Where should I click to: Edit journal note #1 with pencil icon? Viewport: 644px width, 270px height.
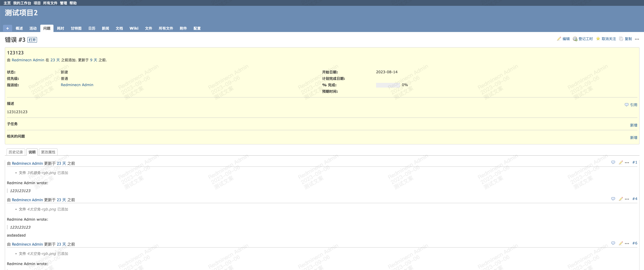click(620, 163)
